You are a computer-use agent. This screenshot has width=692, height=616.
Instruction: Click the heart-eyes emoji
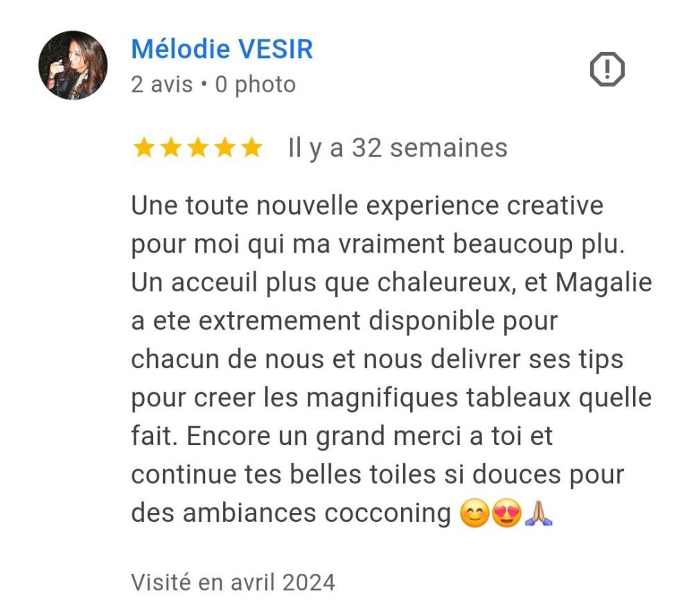[506, 514]
